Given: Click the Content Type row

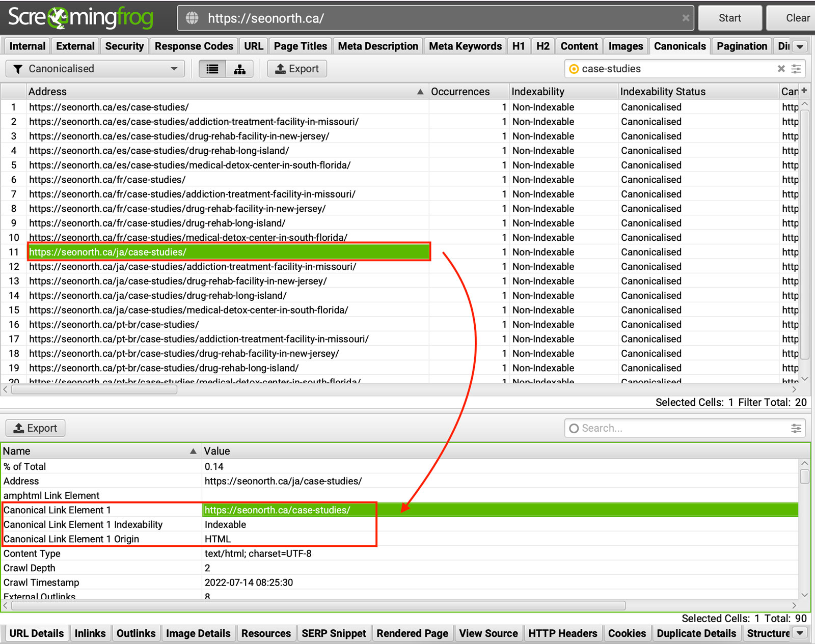Looking at the screenshot, I should point(399,553).
